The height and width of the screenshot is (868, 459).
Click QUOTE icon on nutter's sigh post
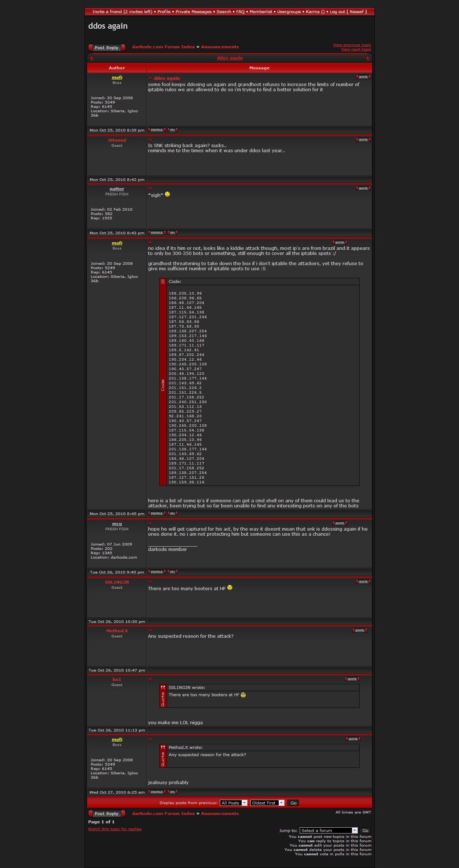[x=363, y=188]
